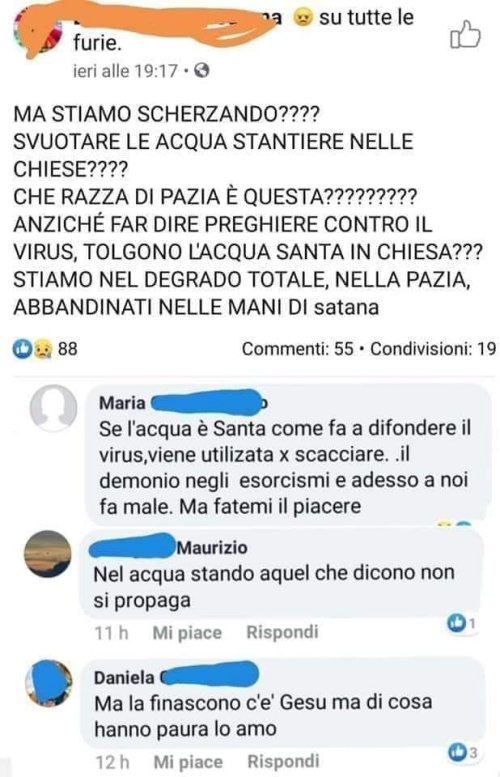Click Mi piace under Maurizio's comment
Image resolution: width=500 pixels, height=777 pixels.
click(x=187, y=633)
